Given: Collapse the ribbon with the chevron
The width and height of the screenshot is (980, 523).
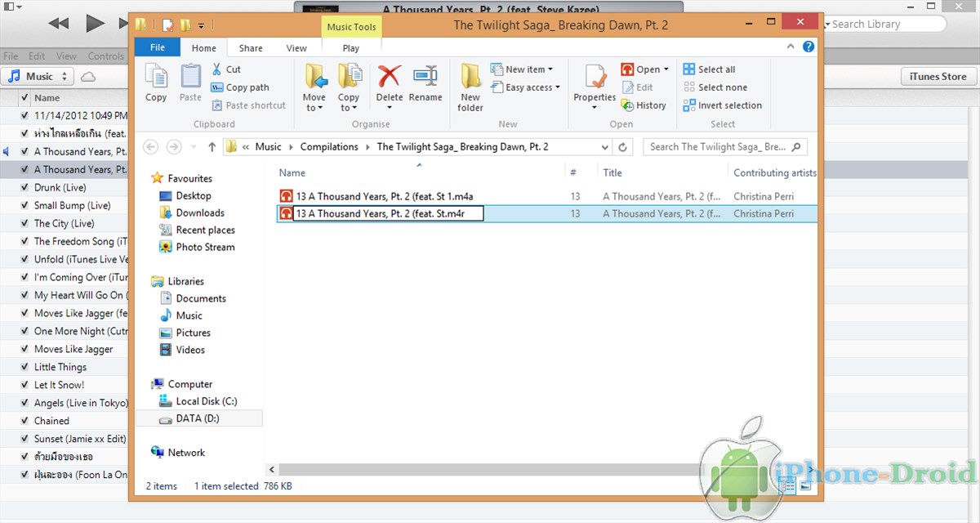Looking at the screenshot, I should point(792,47).
